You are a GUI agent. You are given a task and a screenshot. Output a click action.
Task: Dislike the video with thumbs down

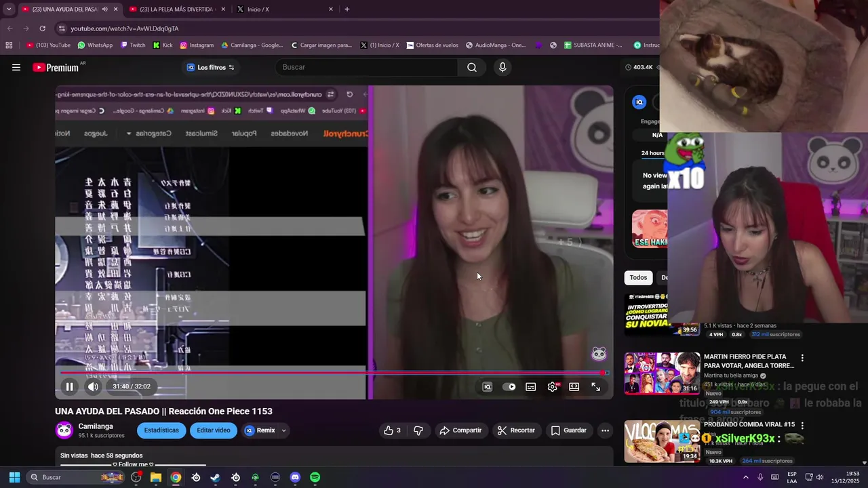coord(418,430)
